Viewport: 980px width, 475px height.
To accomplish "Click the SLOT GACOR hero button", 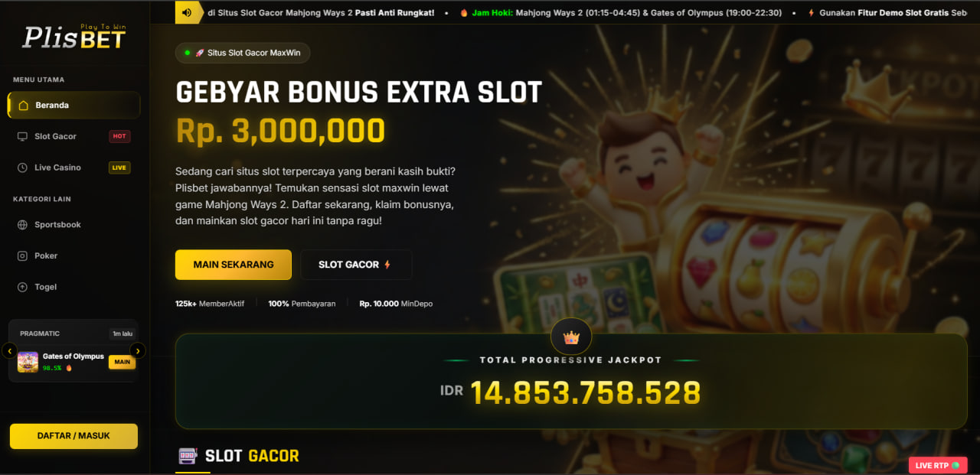I will (x=356, y=265).
